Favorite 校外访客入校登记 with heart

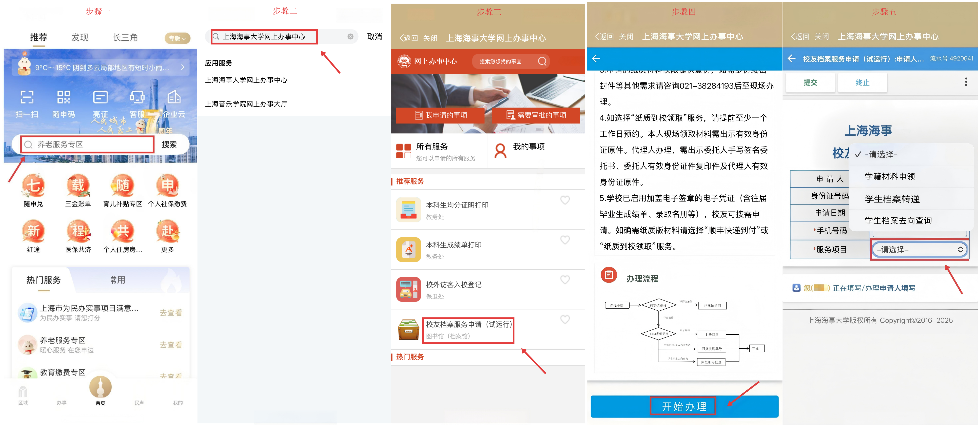tap(565, 280)
